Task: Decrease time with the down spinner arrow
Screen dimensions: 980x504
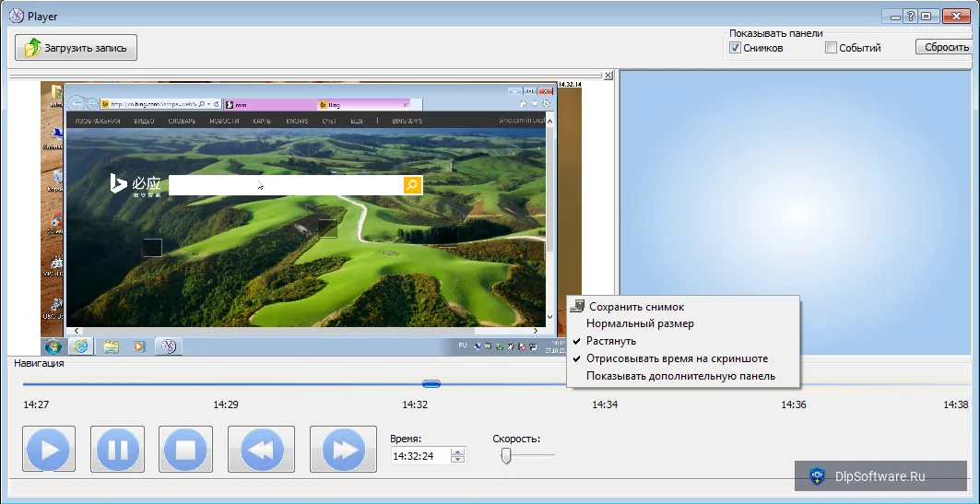Action: (x=458, y=460)
